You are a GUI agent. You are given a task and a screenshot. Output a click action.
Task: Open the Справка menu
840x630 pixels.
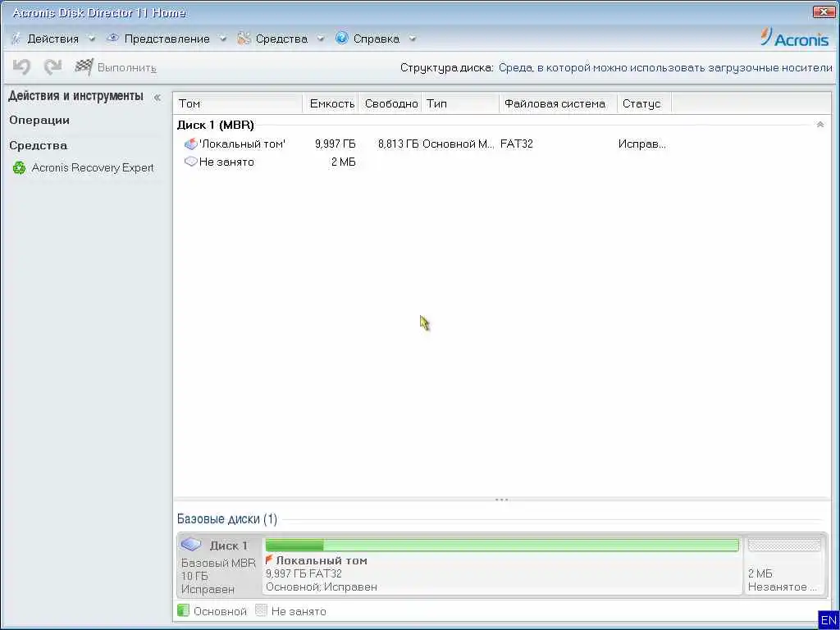click(x=376, y=39)
